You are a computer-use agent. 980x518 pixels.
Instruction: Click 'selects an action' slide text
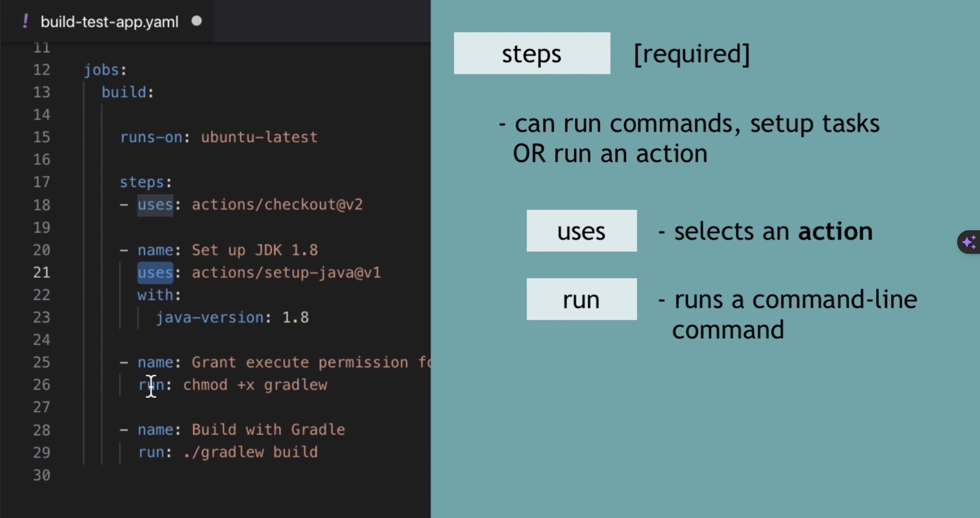pyautogui.click(x=773, y=231)
